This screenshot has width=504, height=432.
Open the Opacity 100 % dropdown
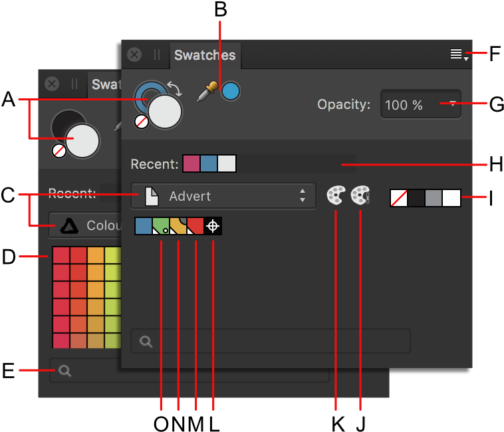tap(420, 105)
